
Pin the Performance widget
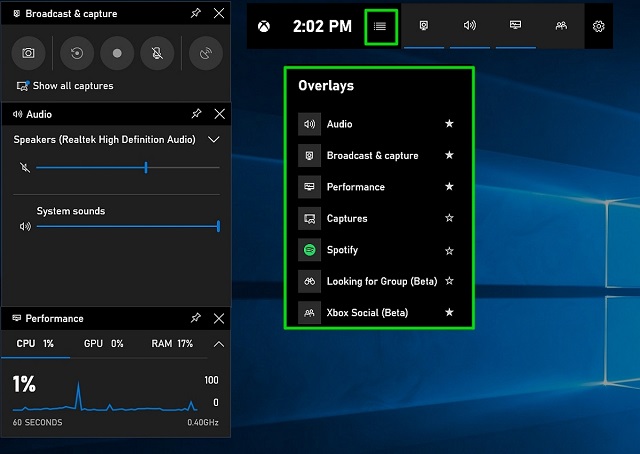pos(196,318)
